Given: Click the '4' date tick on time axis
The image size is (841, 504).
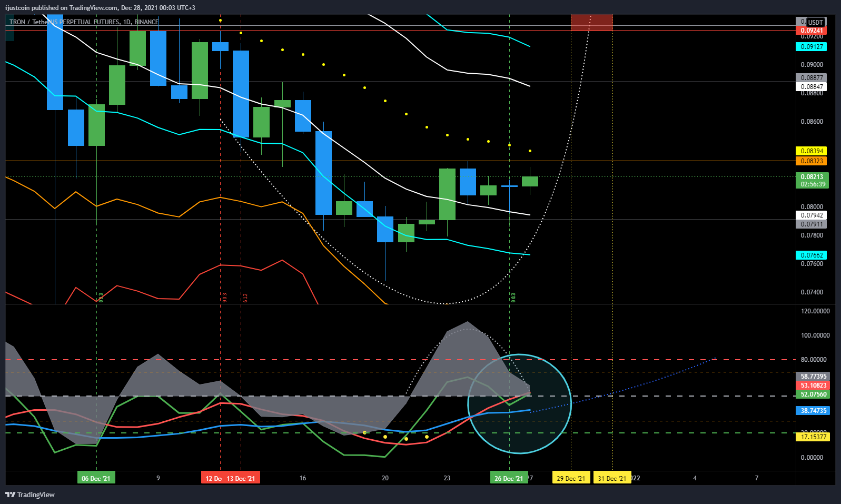Looking at the screenshot, I should [695, 478].
